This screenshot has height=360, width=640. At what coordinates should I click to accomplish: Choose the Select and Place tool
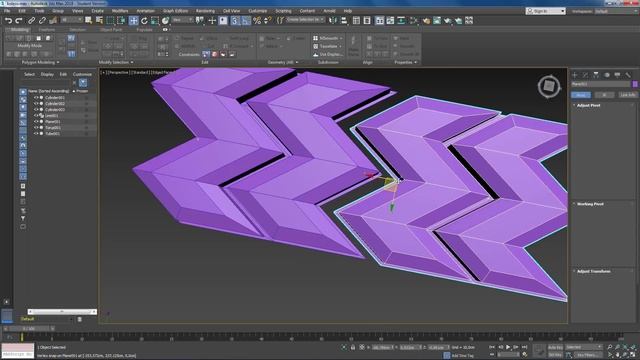click(165, 20)
